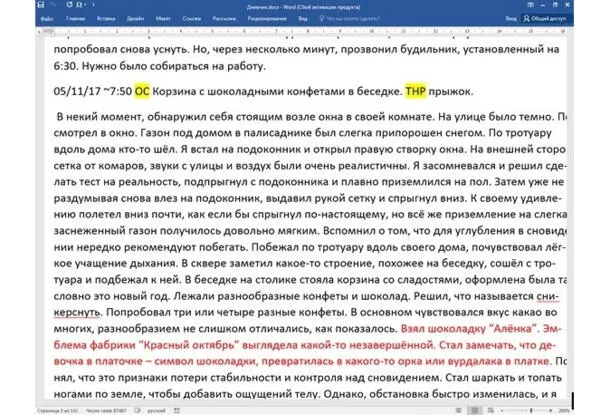Switch to the Дизайн ribbon tab
This screenshot has height=415, width=591.
click(135, 18)
